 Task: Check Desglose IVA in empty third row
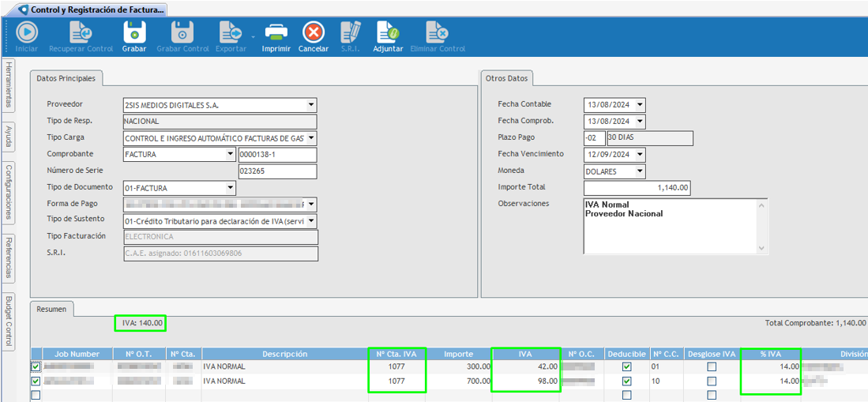(712, 396)
